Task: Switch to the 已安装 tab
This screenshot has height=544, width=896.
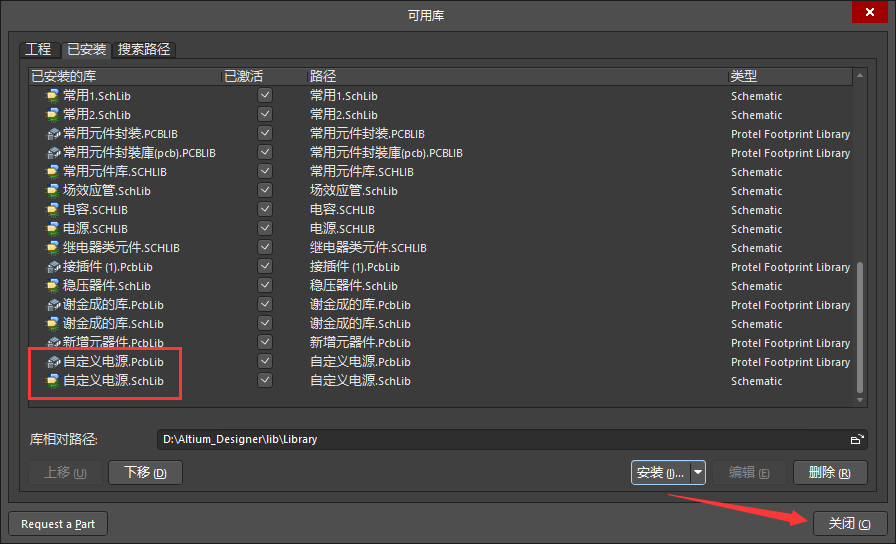Action: (x=86, y=50)
